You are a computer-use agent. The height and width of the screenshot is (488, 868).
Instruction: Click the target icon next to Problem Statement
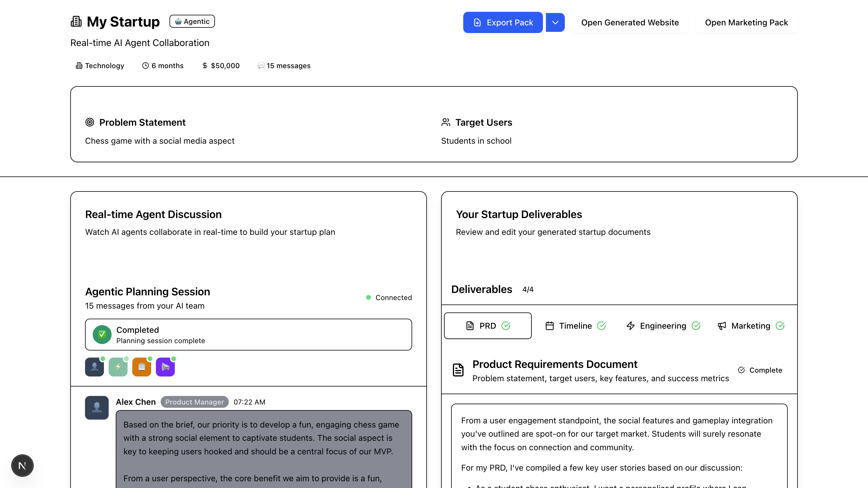[x=90, y=122]
